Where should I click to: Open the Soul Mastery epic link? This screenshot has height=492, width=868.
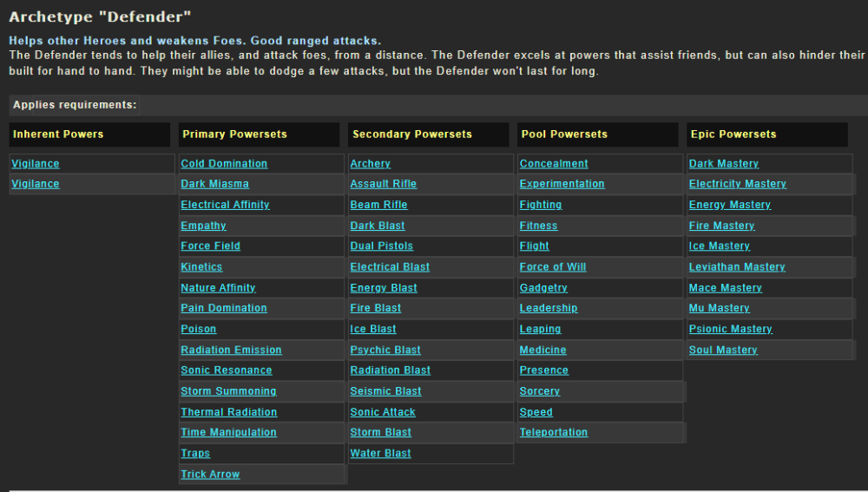point(723,351)
